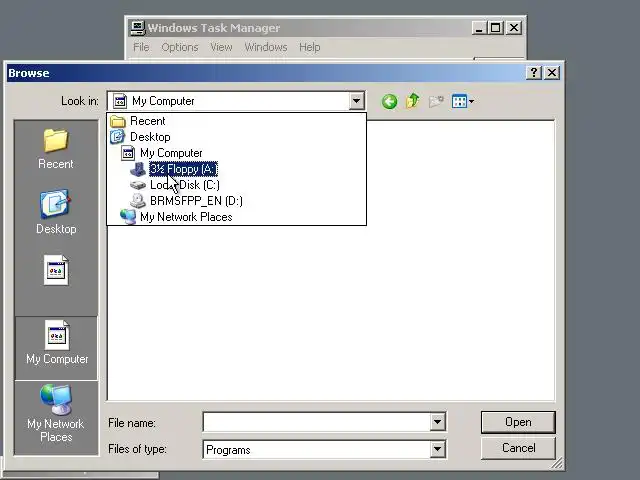Click the Open button
The height and width of the screenshot is (480, 640).
(x=518, y=422)
